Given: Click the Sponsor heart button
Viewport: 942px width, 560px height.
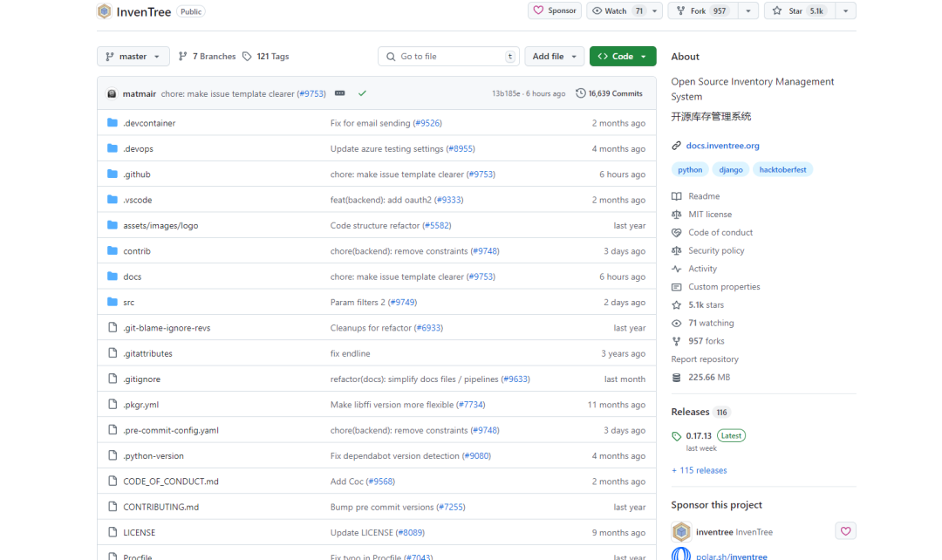Looking at the screenshot, I should (x=555, y=10).
